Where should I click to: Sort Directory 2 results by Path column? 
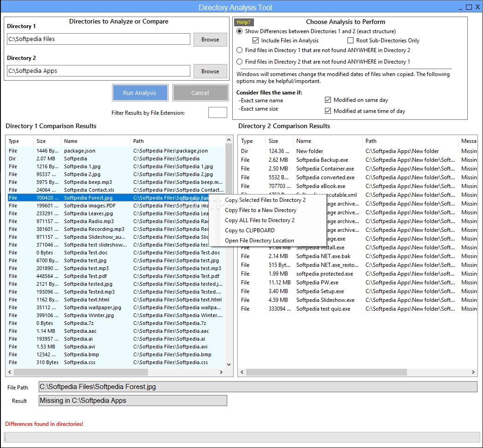click(x=410, y=141)
